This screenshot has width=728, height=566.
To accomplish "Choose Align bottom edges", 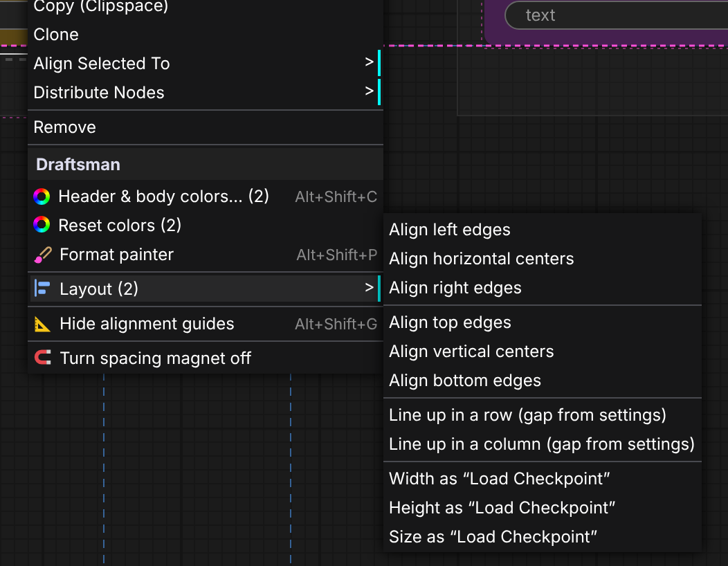I will (543, 381).
